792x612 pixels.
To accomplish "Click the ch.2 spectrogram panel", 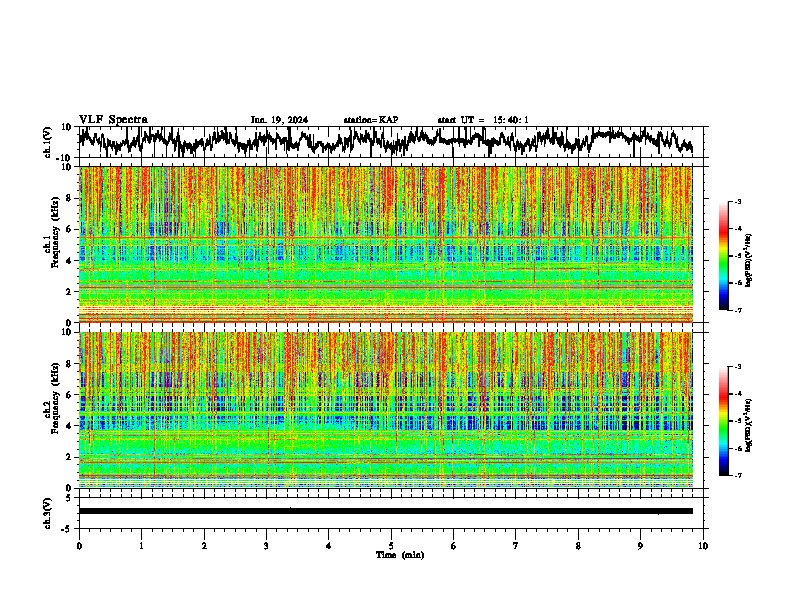I will (386, 410).
